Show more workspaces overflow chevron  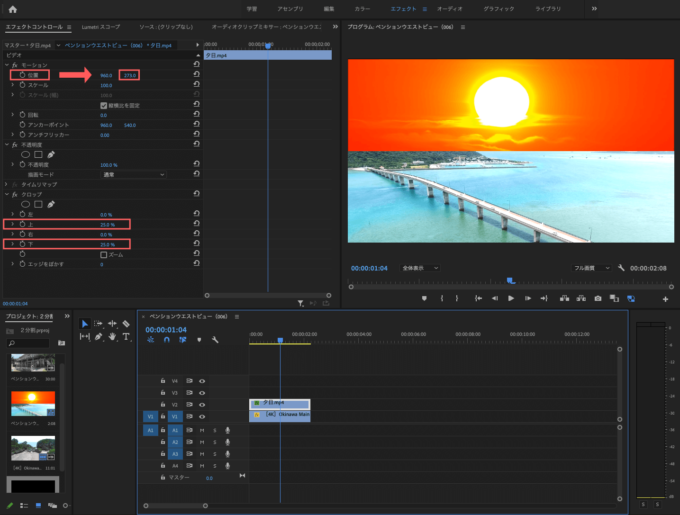click(x=594, y=9)
